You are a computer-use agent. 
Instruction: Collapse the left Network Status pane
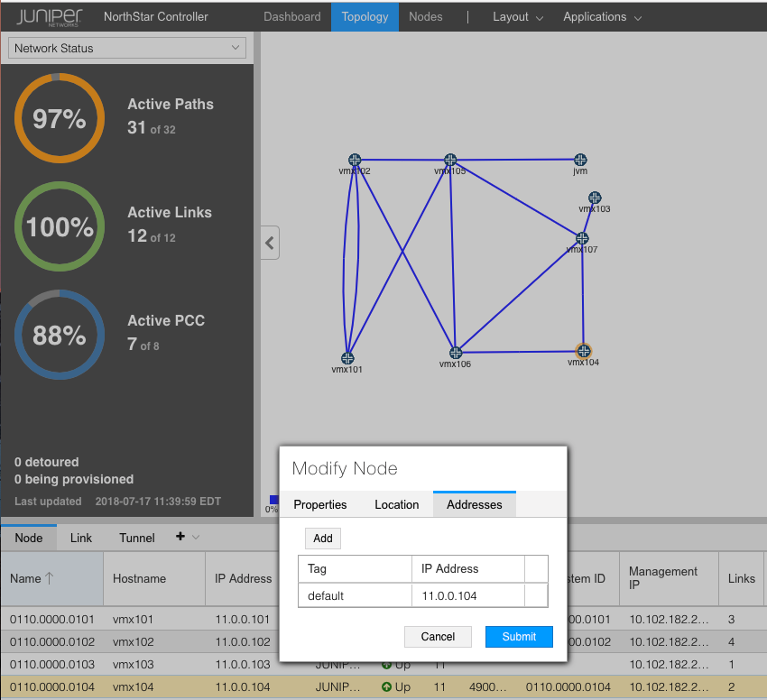270,243
